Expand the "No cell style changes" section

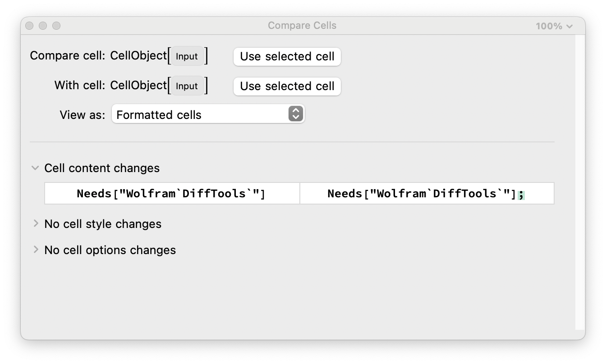point(36,223)
